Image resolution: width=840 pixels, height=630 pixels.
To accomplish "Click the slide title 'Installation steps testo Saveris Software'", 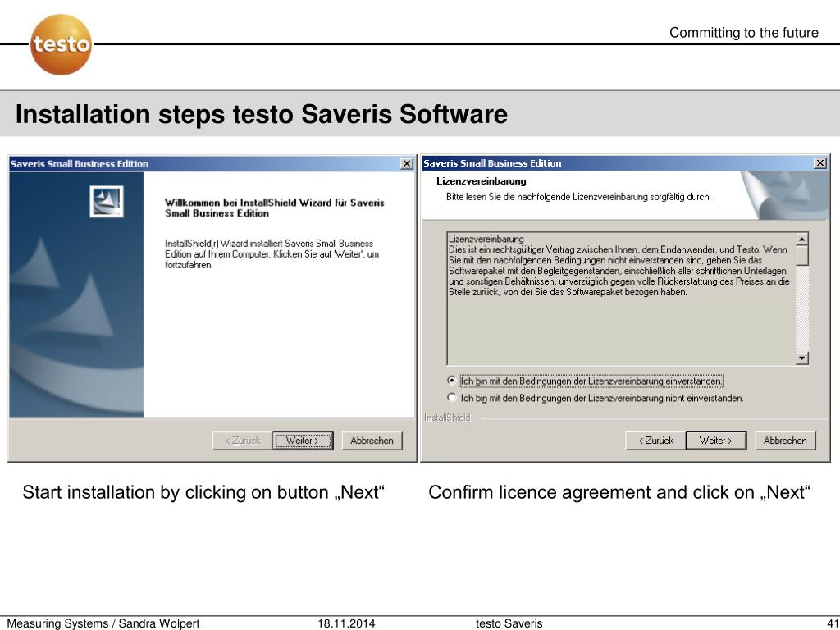I will point(262,114).
